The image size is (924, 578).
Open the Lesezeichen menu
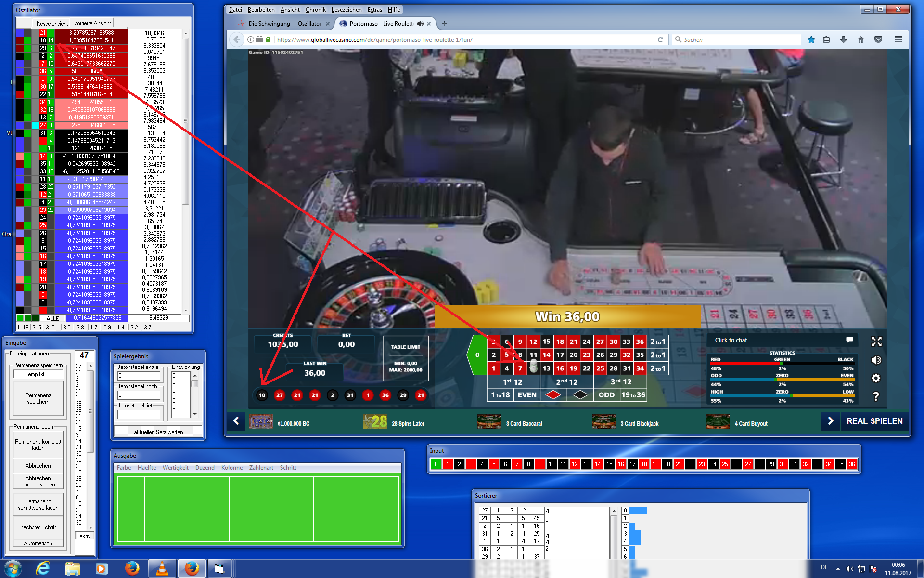click(x=346, y=10)
